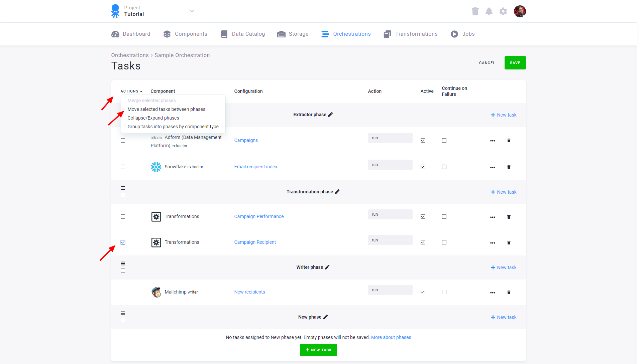Viewport: 642px width, 364px height.
Task: Click the SAVE button
Action: [515, 63]
